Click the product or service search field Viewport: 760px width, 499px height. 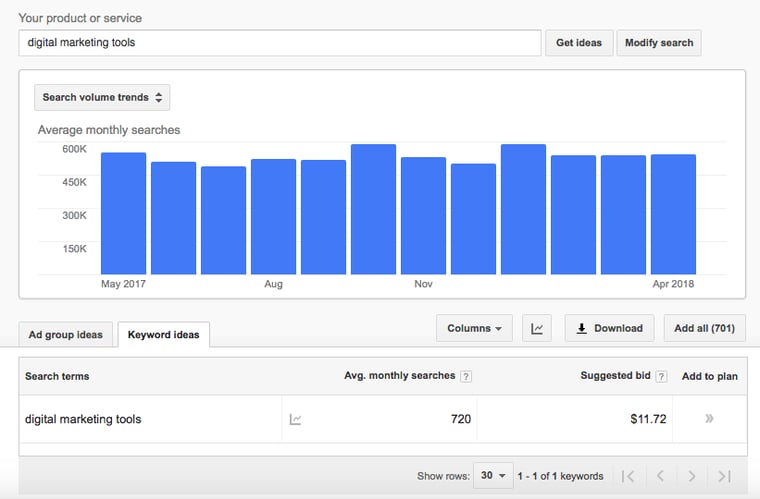[280, 43]
